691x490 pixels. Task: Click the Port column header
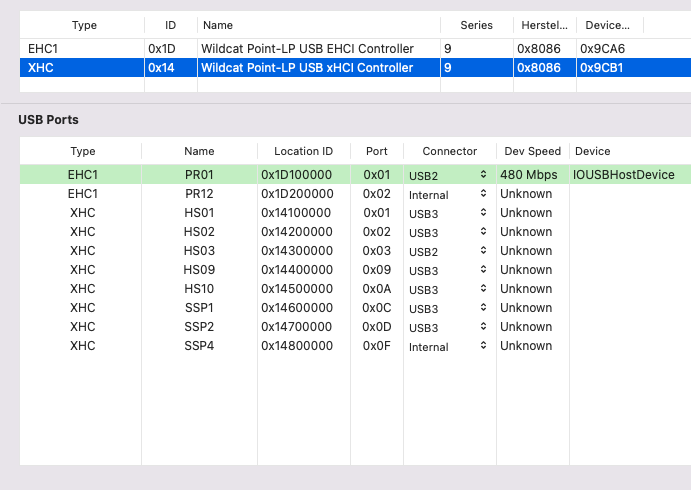pyautogui.click(x=376, y=151)
